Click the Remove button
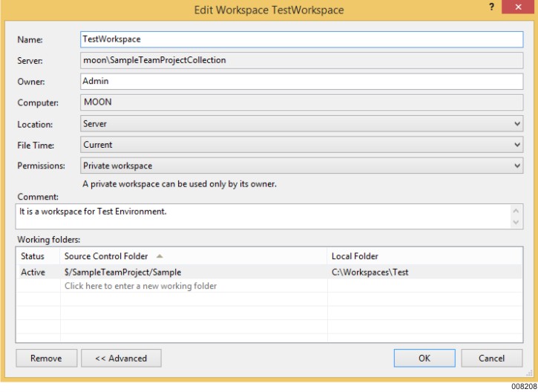 46,359
